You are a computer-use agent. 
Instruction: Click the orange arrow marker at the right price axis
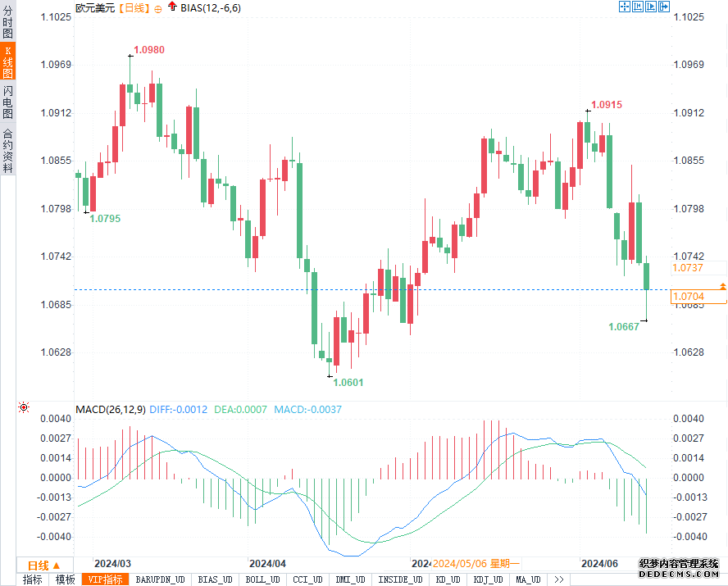point(723,286)
